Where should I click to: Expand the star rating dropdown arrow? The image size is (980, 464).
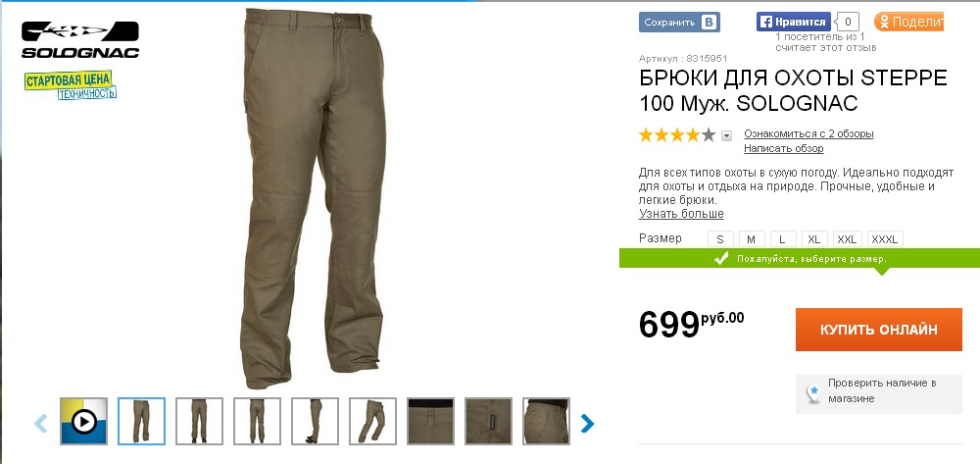tap(726, 135)
